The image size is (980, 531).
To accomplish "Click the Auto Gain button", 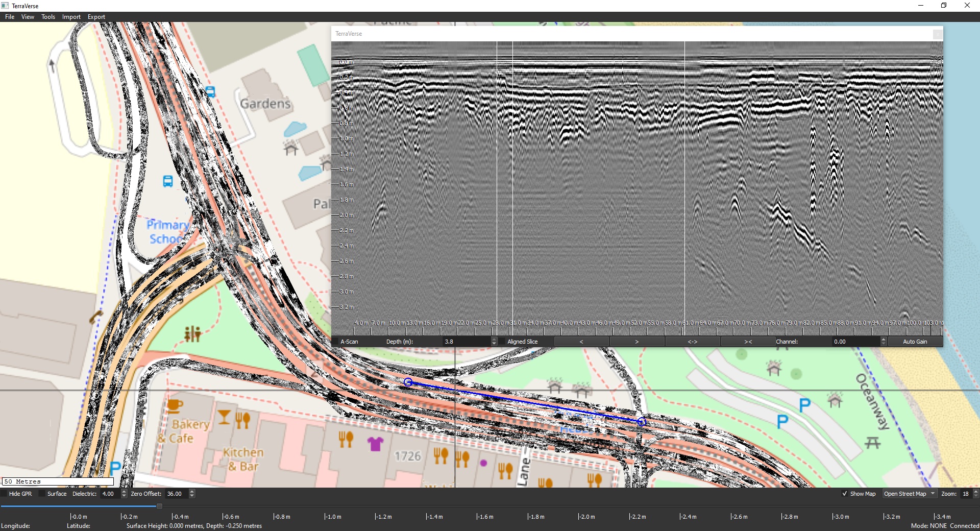I will [x=915, y=342].
